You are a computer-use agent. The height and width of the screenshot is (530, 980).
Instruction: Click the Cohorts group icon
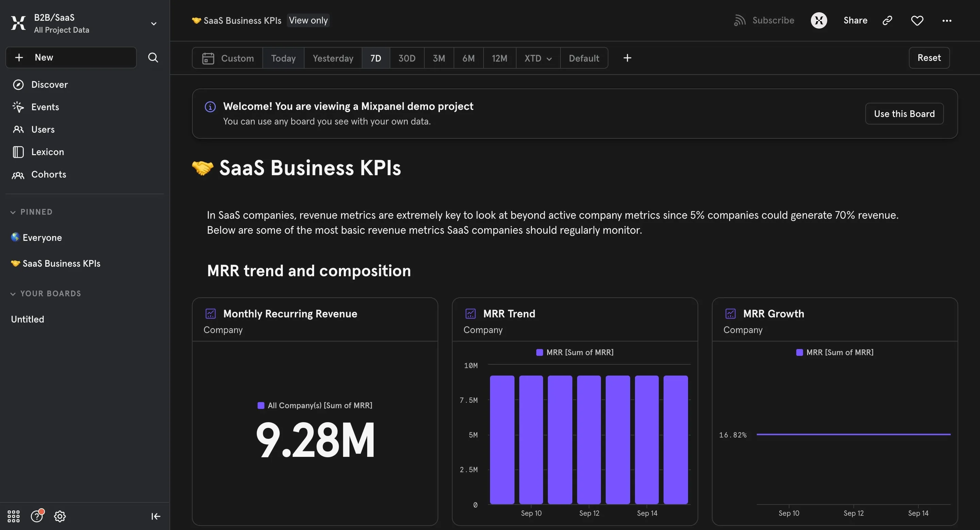tap(18, 175)
